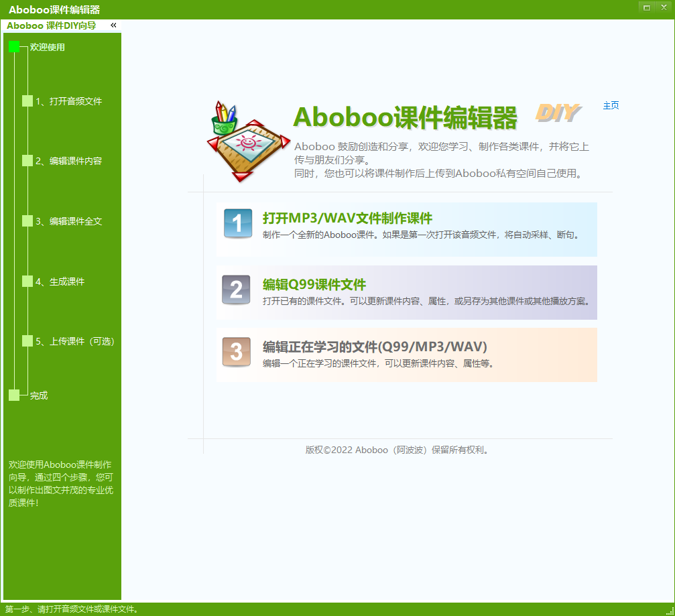Screen dimensions: 675x616
Task: Click the bright green 欢迎使用 step marker
Action: click(x=14, y=47)
